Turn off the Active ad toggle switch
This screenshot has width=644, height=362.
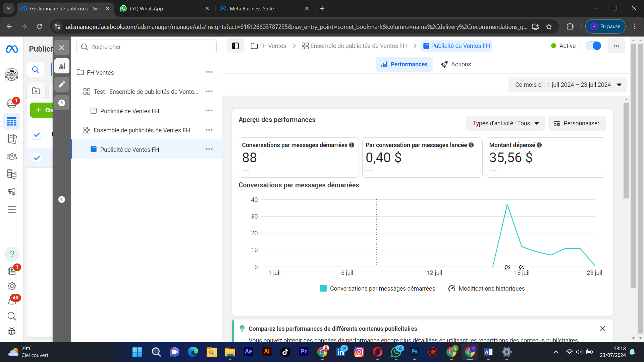click(593, 46)
